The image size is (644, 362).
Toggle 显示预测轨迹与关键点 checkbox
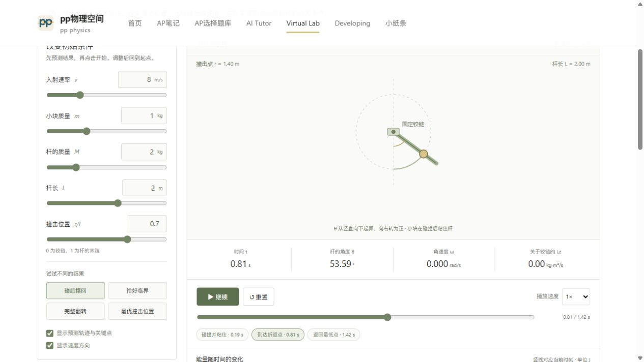[50, 333]
